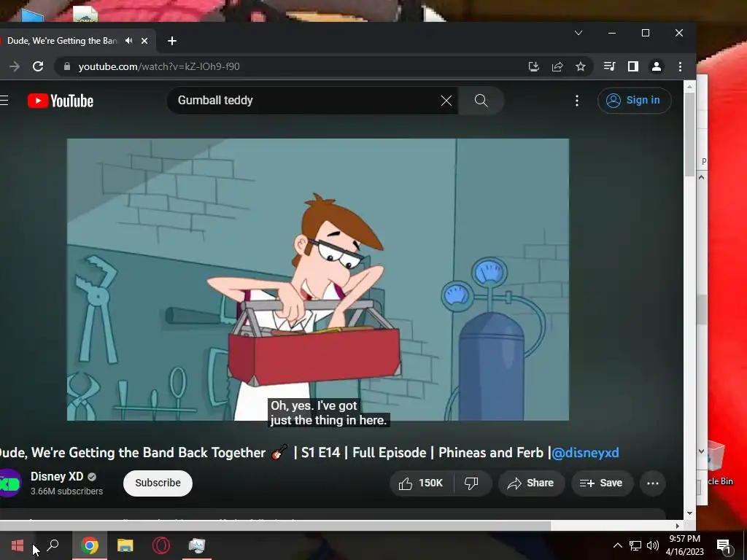Screen dimensions: 747x560
Task: Share this page from address bar
Action: coord(557,66)
